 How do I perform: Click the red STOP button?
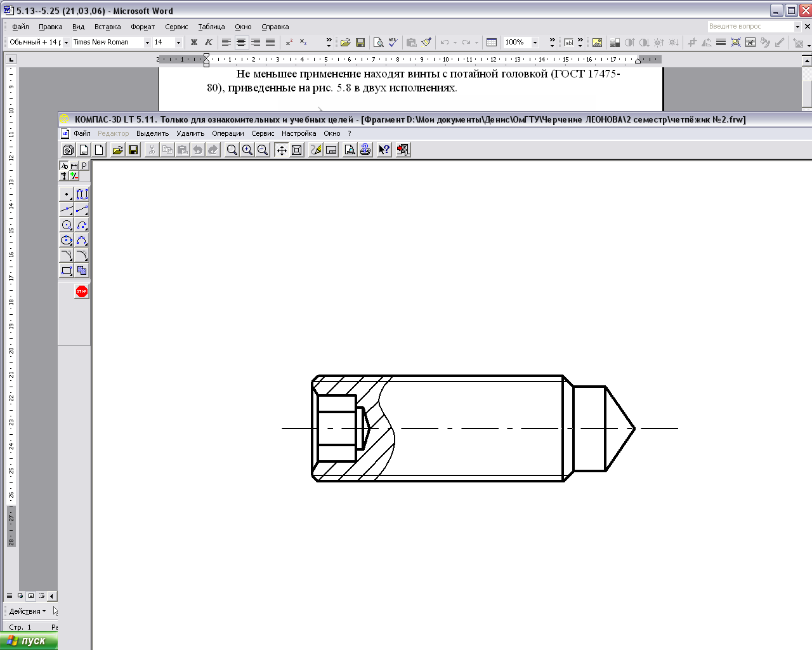82,291
